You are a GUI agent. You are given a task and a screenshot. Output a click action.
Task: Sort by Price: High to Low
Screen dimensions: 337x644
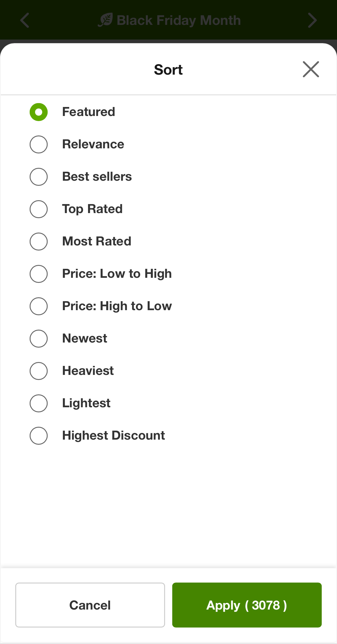(x=39, y=306)
